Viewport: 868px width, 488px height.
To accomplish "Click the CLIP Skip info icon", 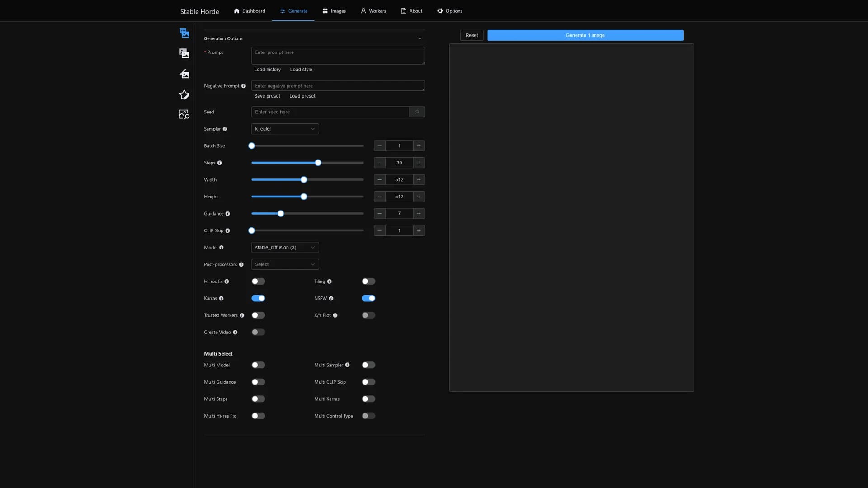I will (x=228, y=231).
